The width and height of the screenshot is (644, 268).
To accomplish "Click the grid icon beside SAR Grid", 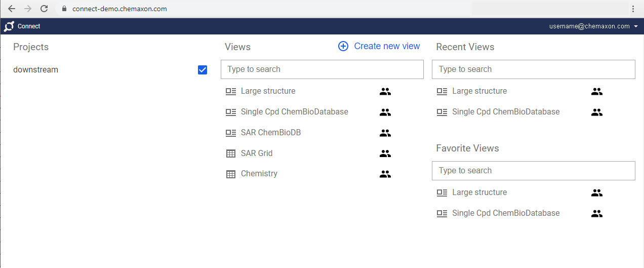I will pyautogui.click(x=231, y=154).
